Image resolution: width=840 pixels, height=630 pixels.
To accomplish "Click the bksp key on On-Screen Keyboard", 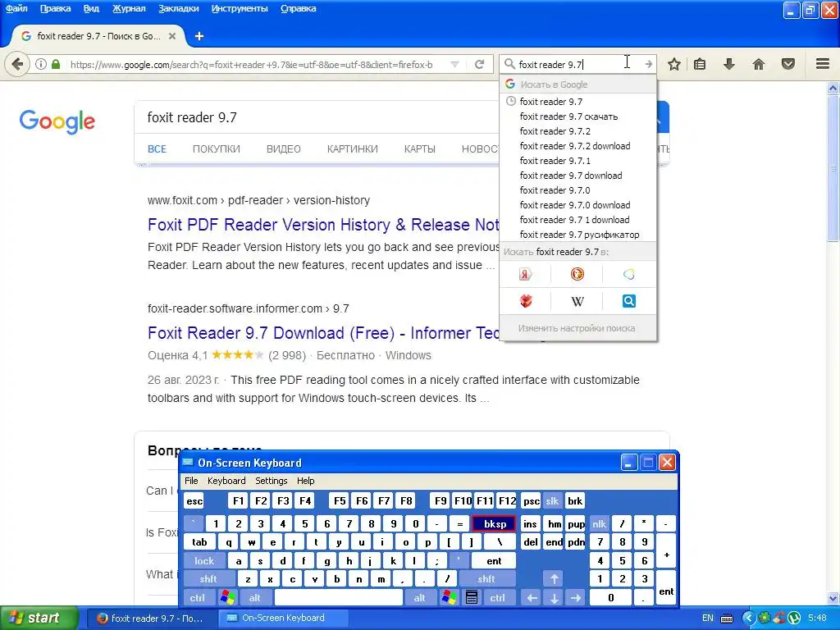I will pos(494,524).
